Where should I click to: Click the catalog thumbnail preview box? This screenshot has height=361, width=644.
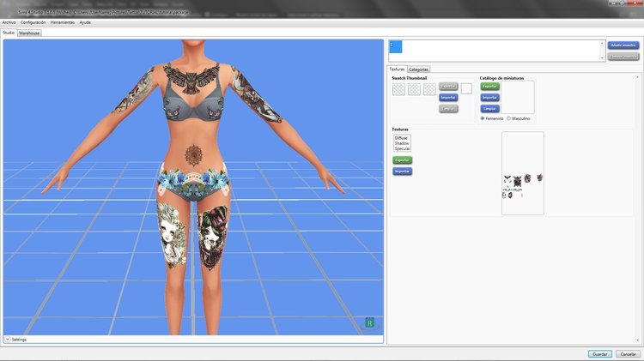click(x=518, y=97)
